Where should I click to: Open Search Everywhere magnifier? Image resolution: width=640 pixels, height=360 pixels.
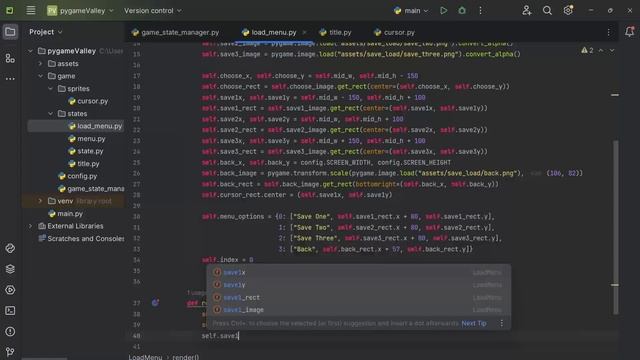(x=547, y=11)
